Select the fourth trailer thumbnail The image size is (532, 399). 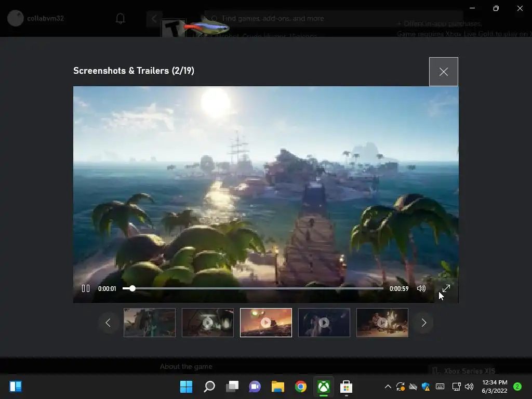coord(324,323)
